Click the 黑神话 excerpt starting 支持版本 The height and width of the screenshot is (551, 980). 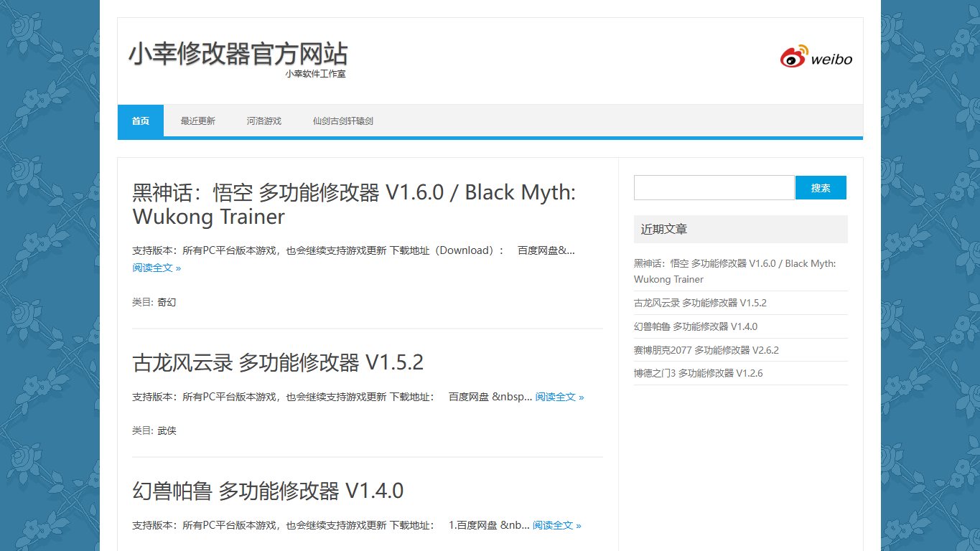tap(354, 250)
